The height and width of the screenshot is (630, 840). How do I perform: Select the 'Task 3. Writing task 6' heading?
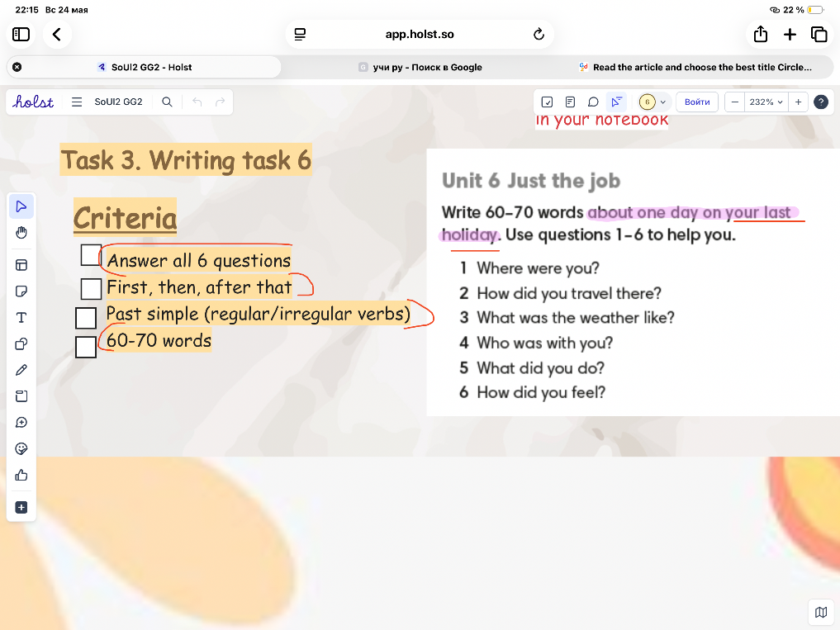pos(186,160)
